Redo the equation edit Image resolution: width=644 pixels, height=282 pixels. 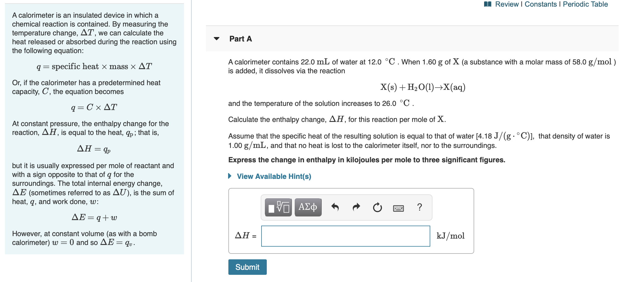coord(356,207)
